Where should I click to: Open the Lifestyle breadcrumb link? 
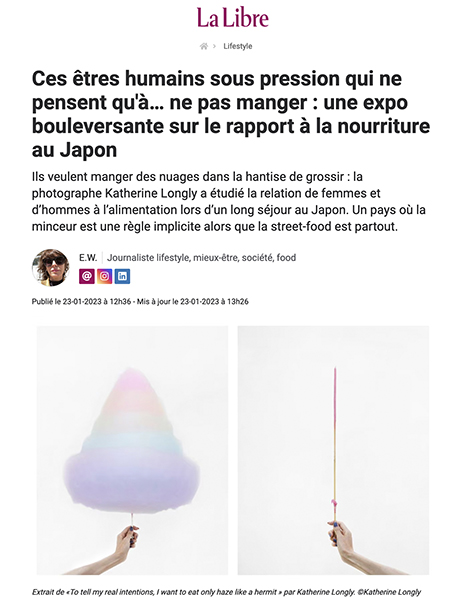click(x=238, y=46)
